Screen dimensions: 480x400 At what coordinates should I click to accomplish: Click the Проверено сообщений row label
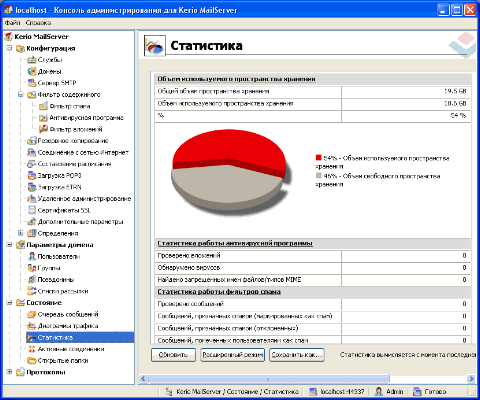(x=190, y=304)
